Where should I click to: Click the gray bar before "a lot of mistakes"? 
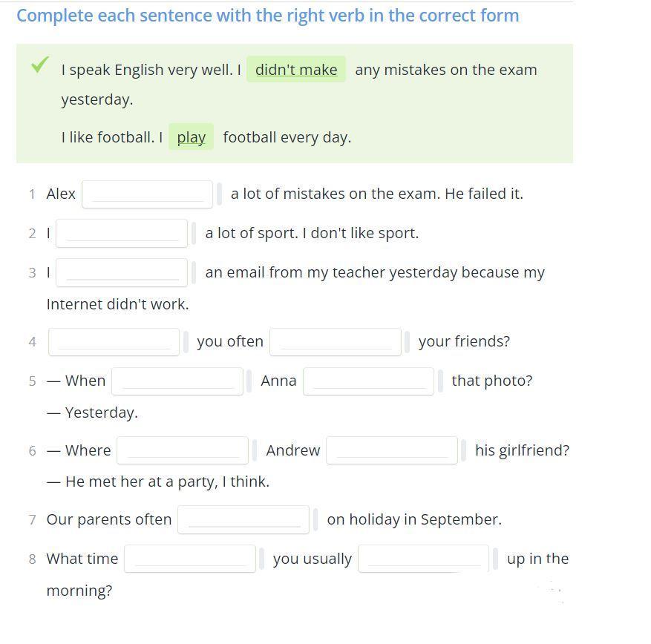pos(219,194)
